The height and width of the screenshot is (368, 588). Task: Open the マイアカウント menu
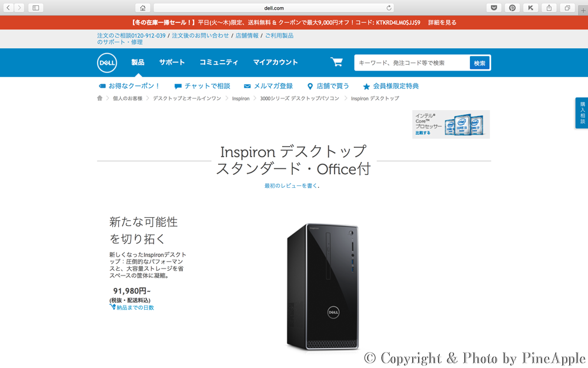(x=275, y=62)
